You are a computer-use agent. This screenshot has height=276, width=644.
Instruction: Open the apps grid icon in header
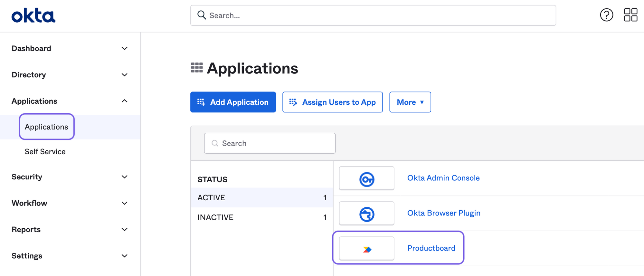(x=630, y=15)
